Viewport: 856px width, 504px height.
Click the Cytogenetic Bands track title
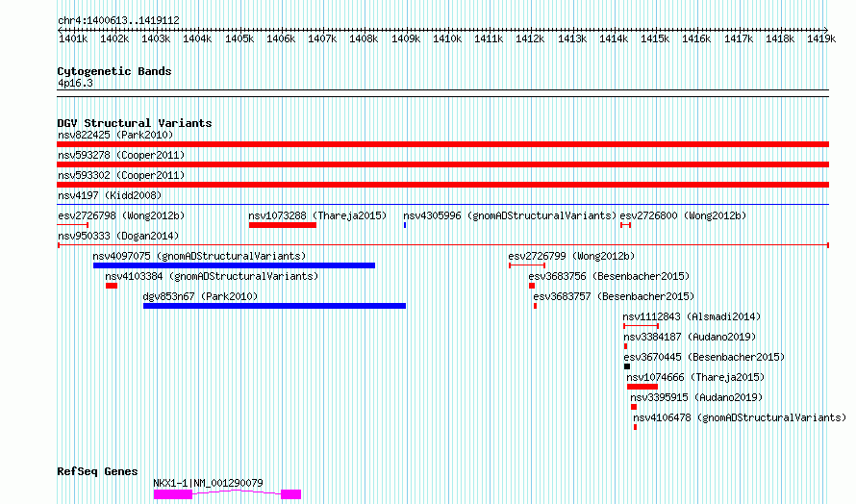(114, 71)
